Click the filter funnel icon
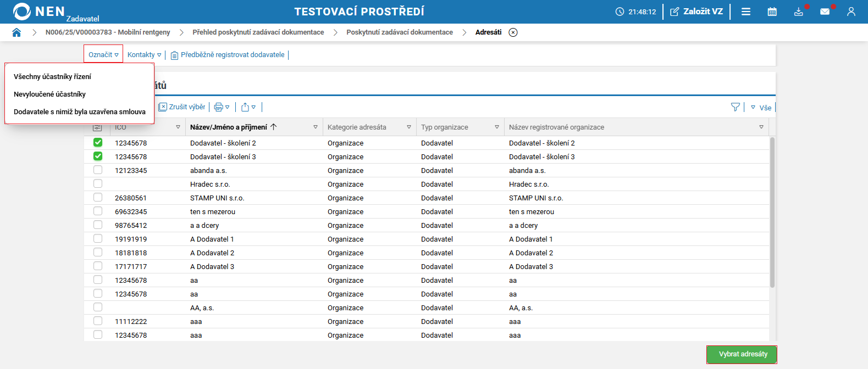This screenshot has height=369, width=868. [735, 107]
